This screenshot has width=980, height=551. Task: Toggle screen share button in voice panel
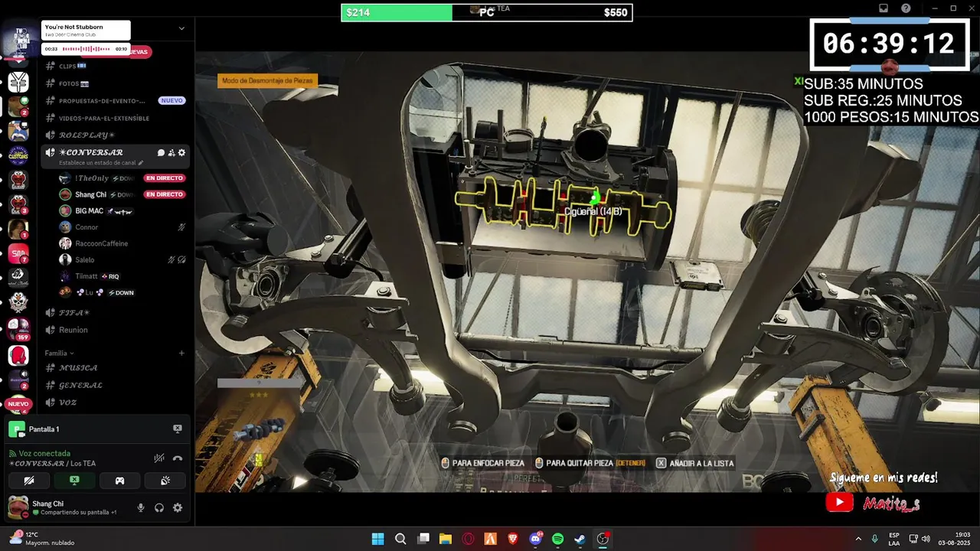click(74, 481)
